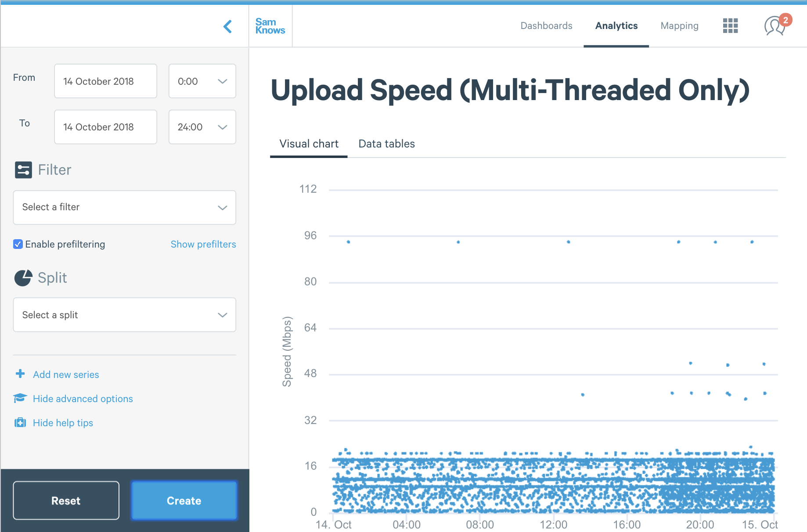The width and height of the screenshot is (807, 532).
Task: Click Add new series link
Action: pos(66,374)
